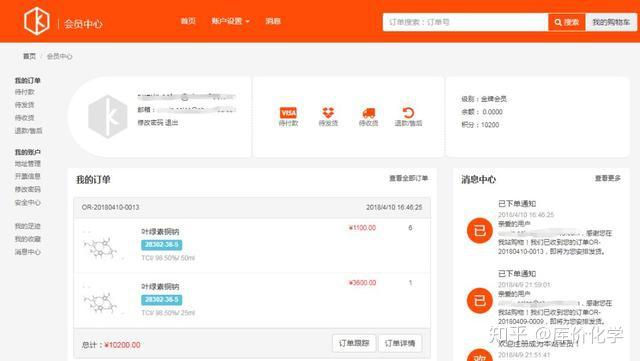This screenshot has width=640, height=361.
Task: Click 退出 logout link in profile card
Action: pyautogui.click(x=171, y=123)
